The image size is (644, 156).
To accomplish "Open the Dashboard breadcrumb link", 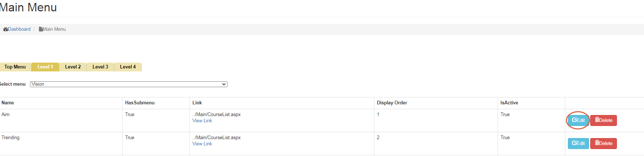I will [x=19, y=29].
